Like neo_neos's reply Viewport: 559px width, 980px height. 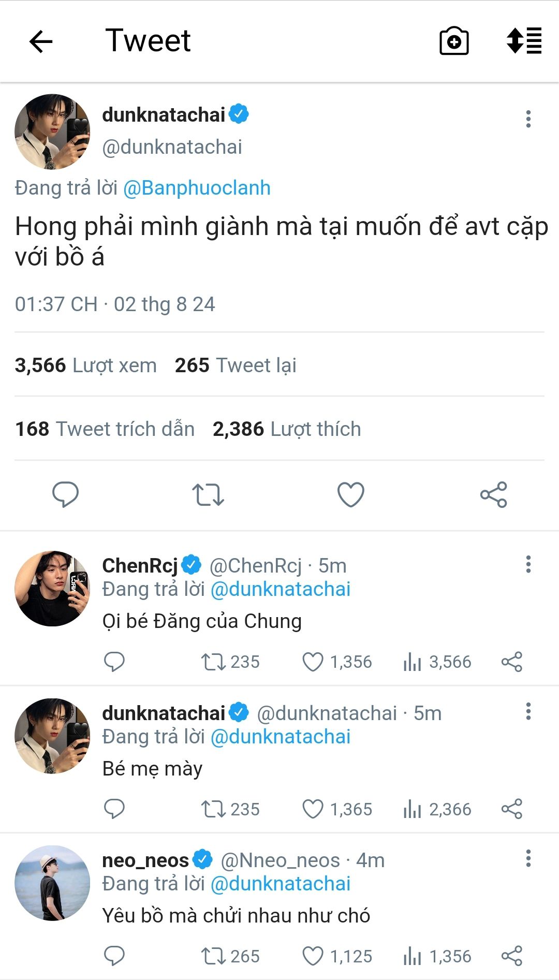(x=313, y=956)
